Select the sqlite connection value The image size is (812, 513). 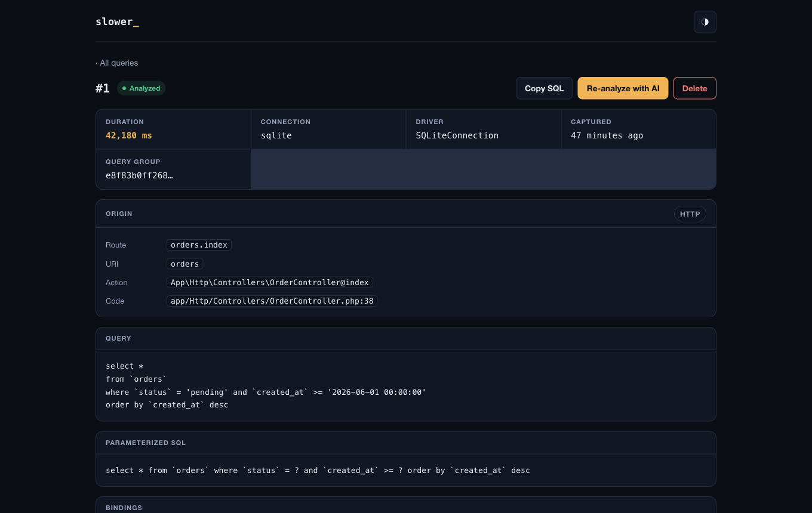pos(276,135)
